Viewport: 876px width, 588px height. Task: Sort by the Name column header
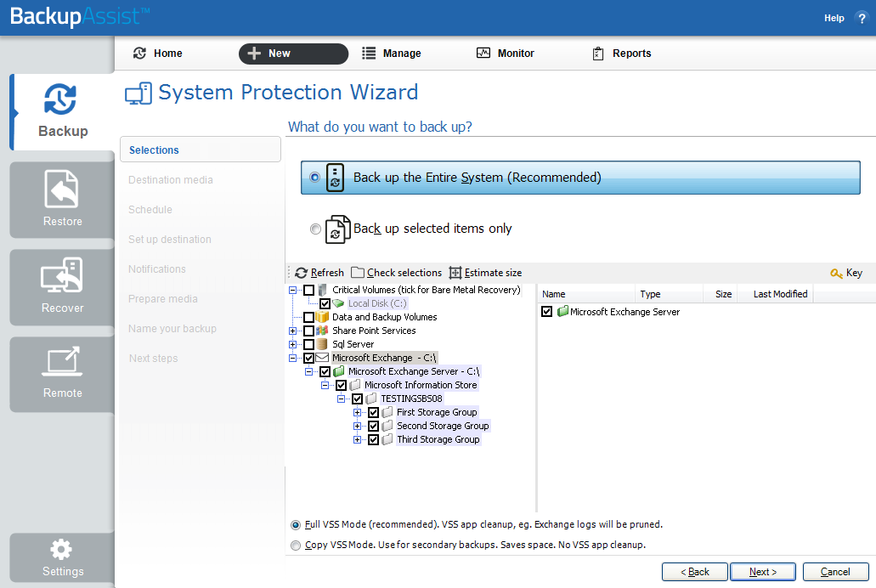tap(586, 294)
